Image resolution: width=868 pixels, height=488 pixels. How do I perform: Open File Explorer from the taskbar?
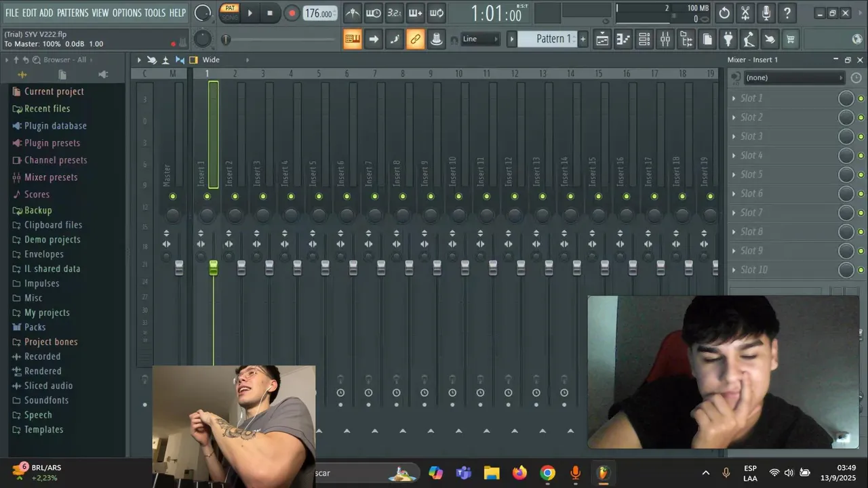492,473
